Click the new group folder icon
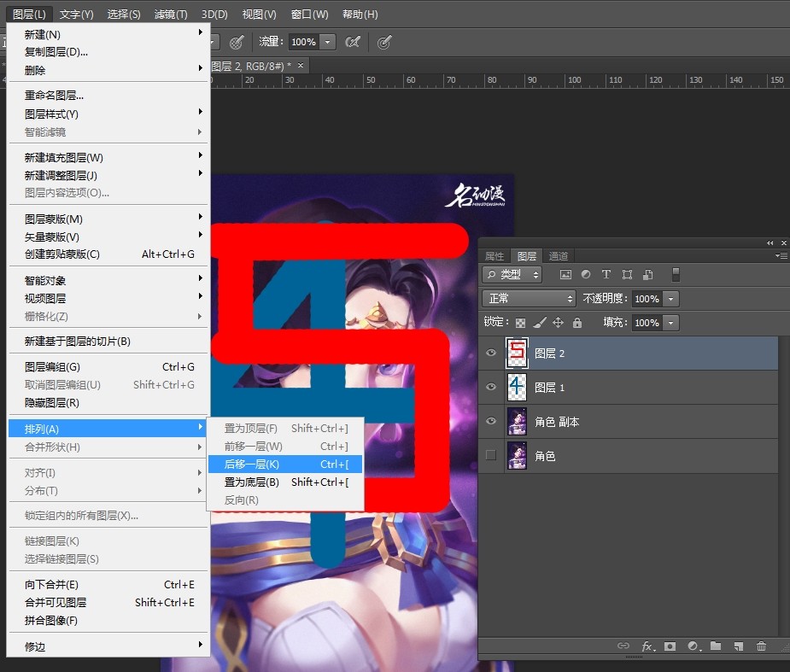Viewport: 790px width, 672px height. click(716, 646)
